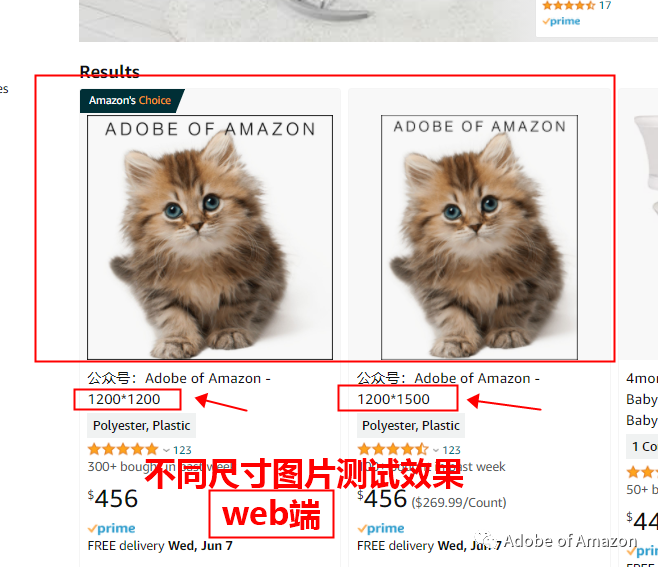Viewport: 658px width, 567px height.
Task: Click the Amazon's Choice badge
Action: click(132, 101)
